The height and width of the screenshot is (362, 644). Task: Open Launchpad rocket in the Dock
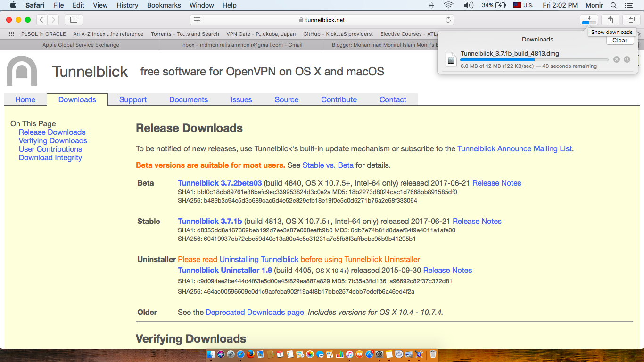[x=231, y=354]
